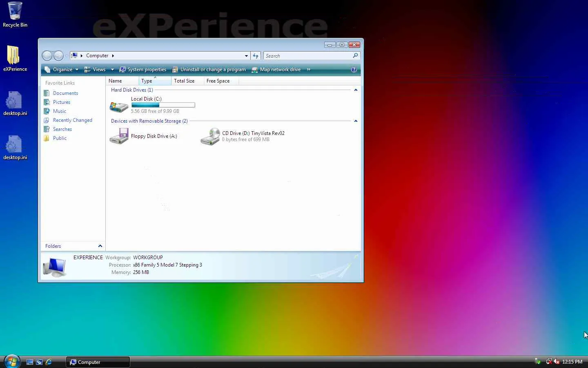Click the Local Disk (C:) usage bar
The image size is (588, 368).
click(163, 105)
